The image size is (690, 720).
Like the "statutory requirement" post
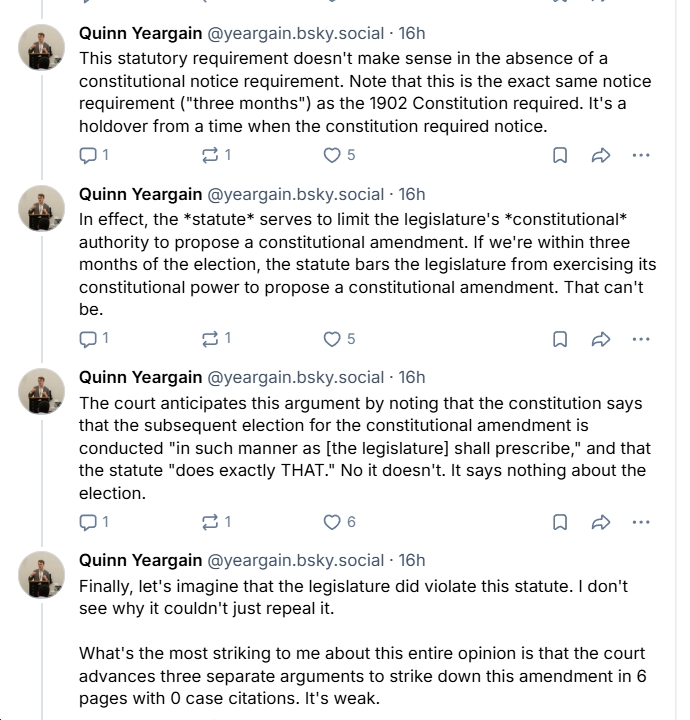[332, 155]
